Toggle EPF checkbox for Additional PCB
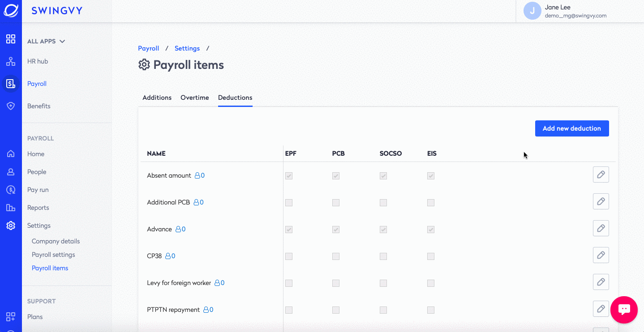The image size is (644, 332). 289,203
